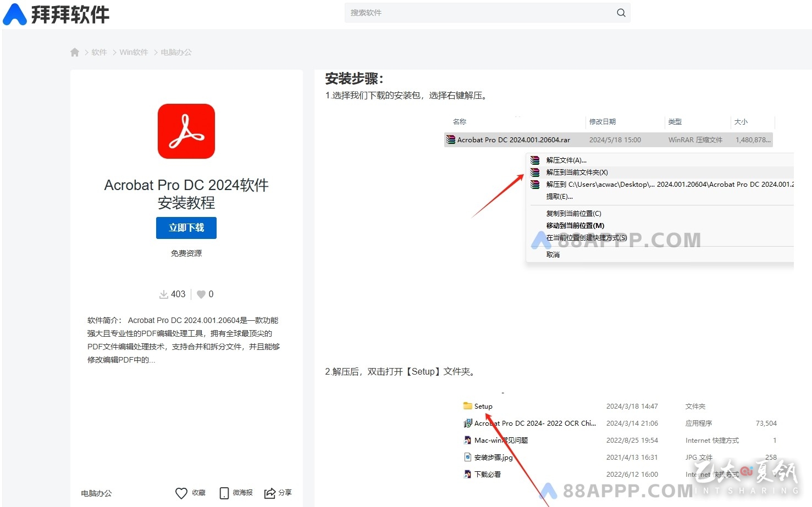
Task: Open the 微海报 poster icon
Action: click(x=224, y=493)
